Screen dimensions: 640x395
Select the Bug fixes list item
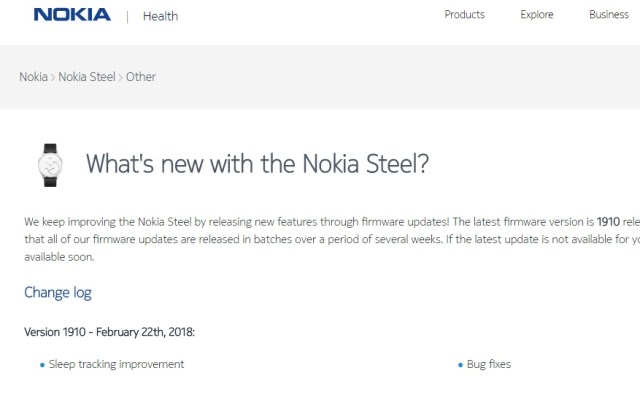tap(489, 364)
